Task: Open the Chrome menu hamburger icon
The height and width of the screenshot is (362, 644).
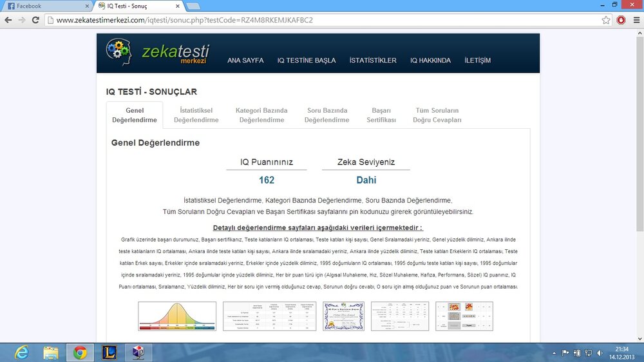Action: pos(637,20)
